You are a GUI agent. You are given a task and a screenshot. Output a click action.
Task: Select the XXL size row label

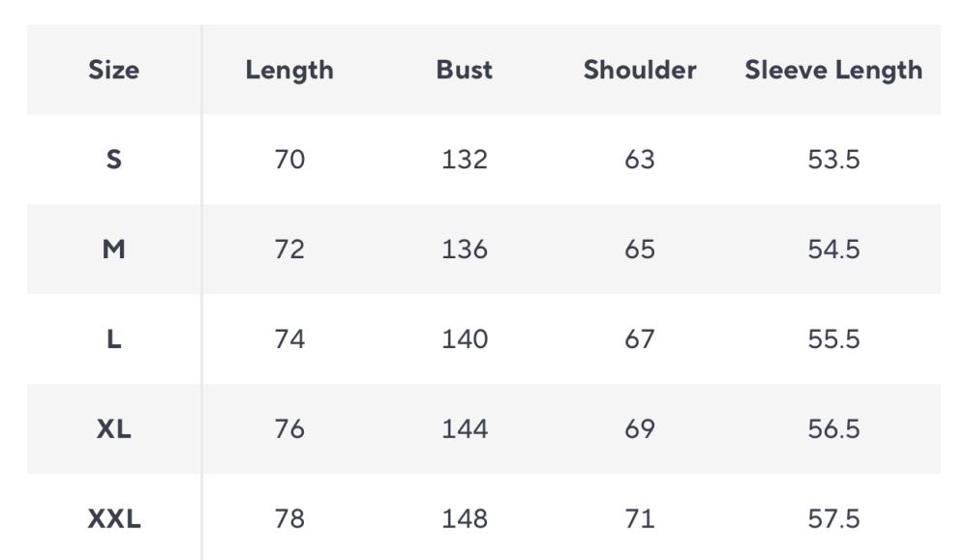coord(113,519)
